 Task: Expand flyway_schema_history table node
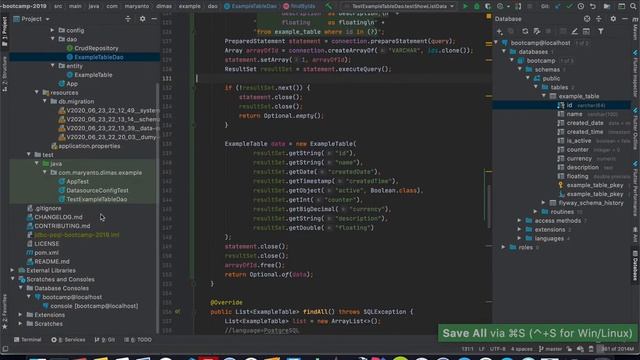click(544, 202)
